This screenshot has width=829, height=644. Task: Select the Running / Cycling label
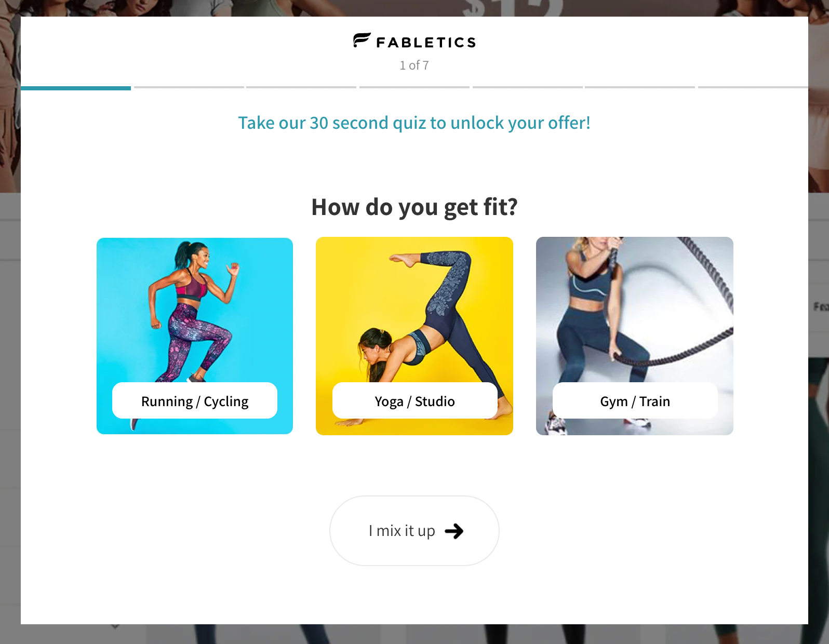pyautogui.click(x=195, y=401)
